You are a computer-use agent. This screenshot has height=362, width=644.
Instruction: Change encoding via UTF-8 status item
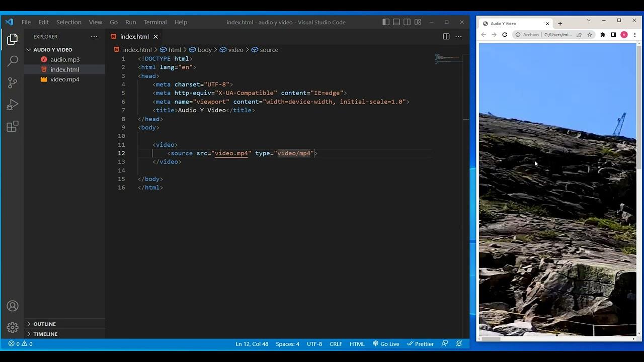314,344
